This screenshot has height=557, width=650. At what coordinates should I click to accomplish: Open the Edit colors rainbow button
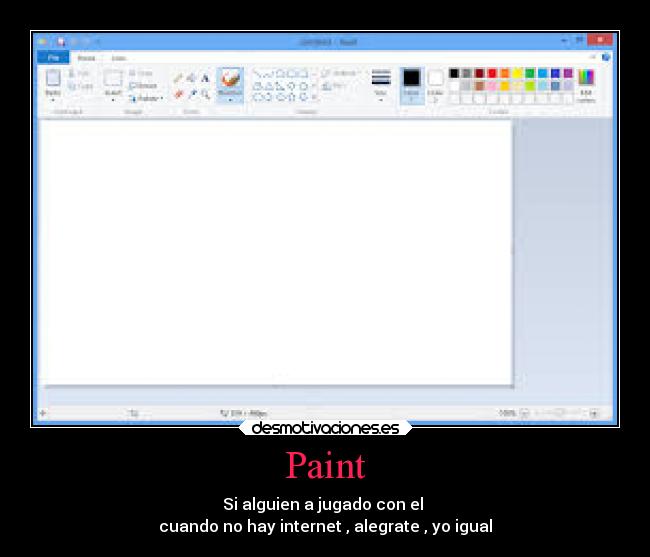[586, 85]
